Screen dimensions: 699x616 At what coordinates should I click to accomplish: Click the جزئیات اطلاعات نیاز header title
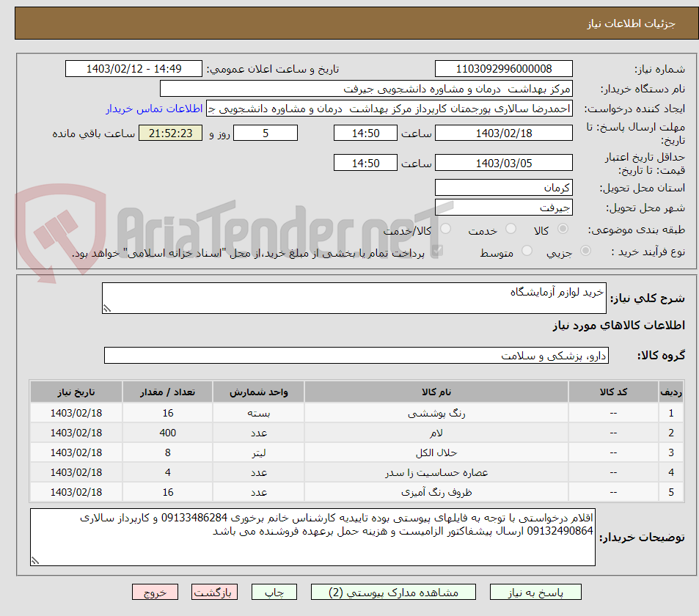[x=632, y=23]
